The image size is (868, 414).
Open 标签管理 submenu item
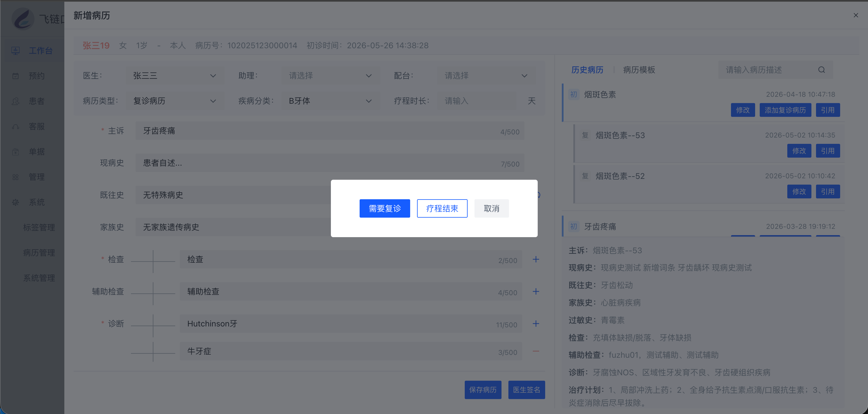pyautogui.click(x=39, y=227)
